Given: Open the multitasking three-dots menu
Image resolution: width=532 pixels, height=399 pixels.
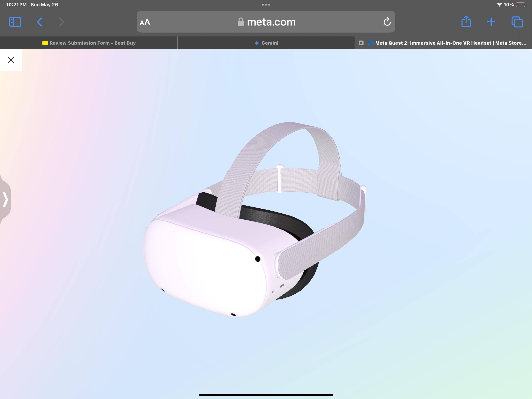Looking at the screenshot, I should pos(266,4).
